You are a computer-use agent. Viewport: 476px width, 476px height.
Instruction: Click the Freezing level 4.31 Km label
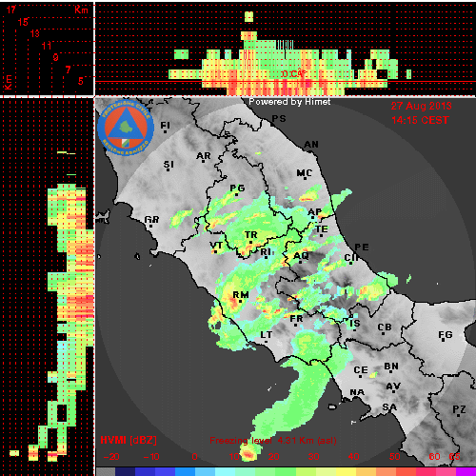273,441
